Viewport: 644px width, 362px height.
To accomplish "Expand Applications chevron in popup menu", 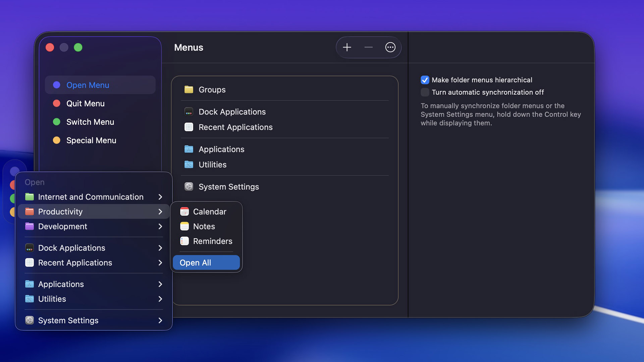I will pos(160,284).
